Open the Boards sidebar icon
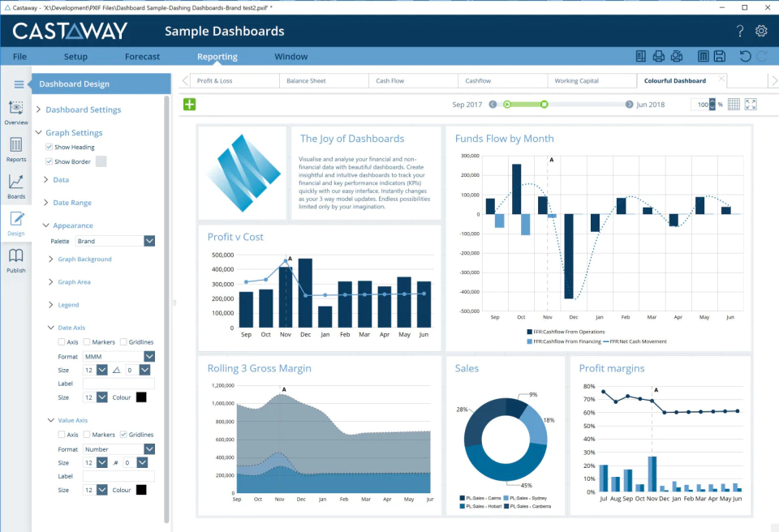 16,187
